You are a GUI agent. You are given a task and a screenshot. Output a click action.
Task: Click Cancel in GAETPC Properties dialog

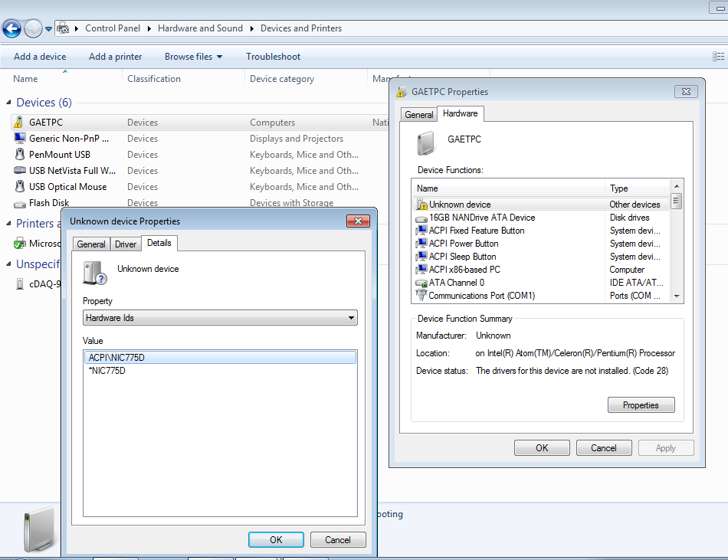[604, 447]
